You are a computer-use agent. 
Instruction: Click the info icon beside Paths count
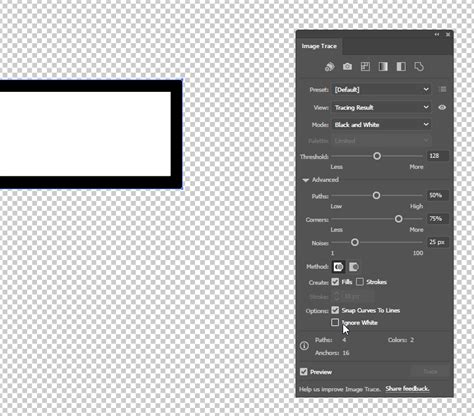point(304,346)
